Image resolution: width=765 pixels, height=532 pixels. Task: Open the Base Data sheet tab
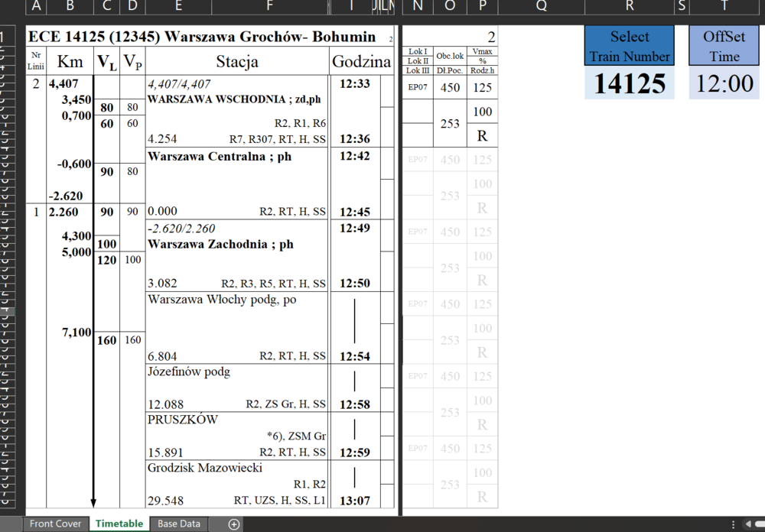point(178,524)
